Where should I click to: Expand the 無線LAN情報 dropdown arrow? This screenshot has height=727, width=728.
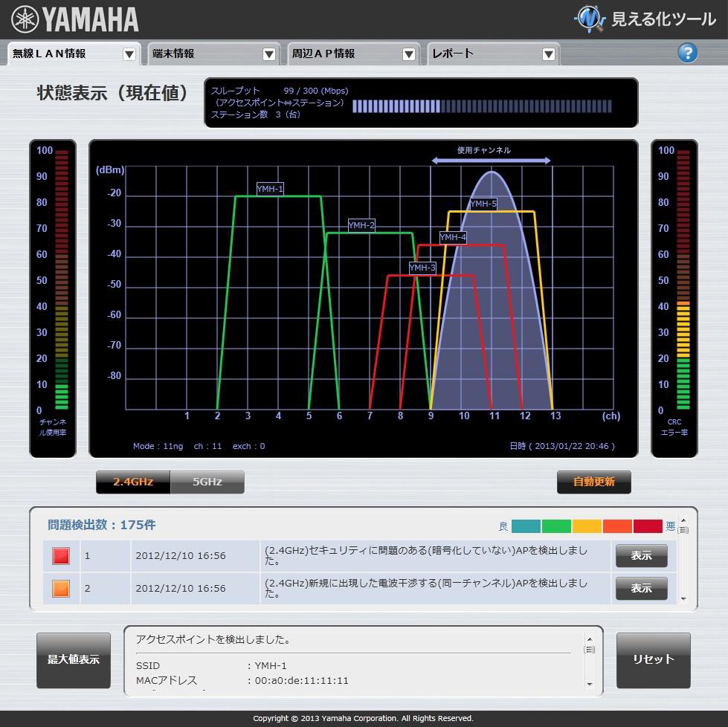click(129, 54)
